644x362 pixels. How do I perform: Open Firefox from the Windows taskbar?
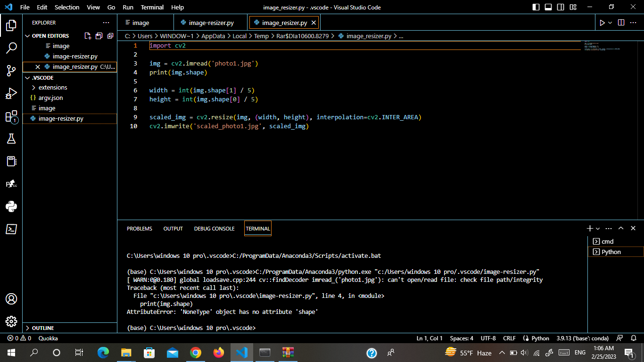pyautogui.click(x=218, y=352)
